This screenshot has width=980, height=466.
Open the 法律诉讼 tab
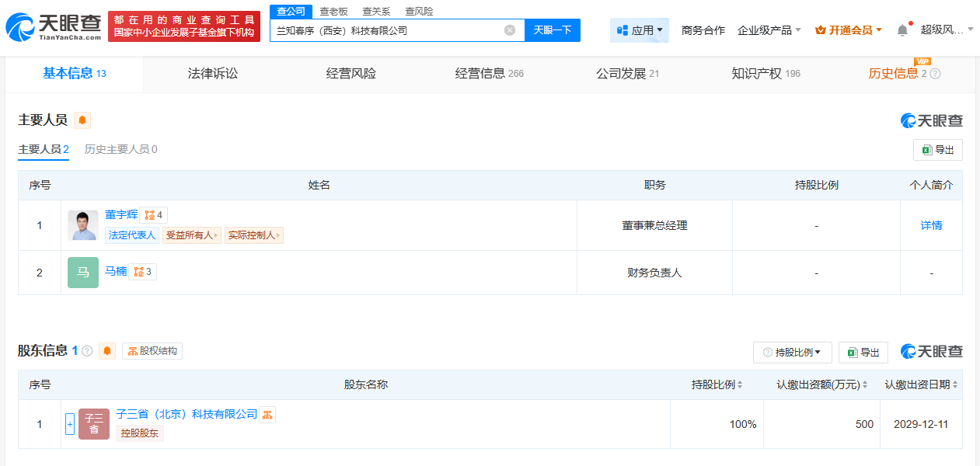[x=213, y=74]
